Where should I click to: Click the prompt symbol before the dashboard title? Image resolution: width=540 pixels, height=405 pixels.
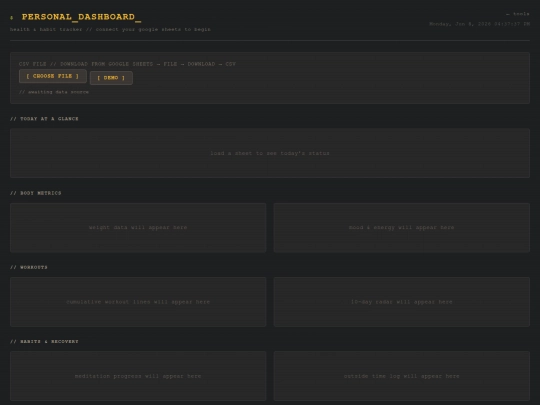tap(12, 18)
